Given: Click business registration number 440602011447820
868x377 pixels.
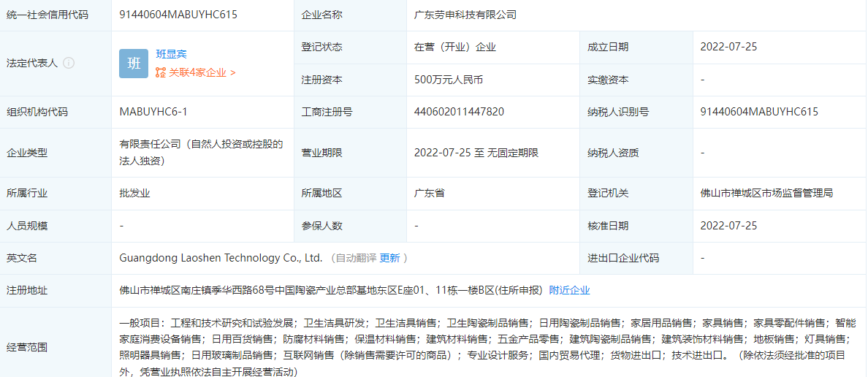Looking at the screenshot, I should coord(459,112).
